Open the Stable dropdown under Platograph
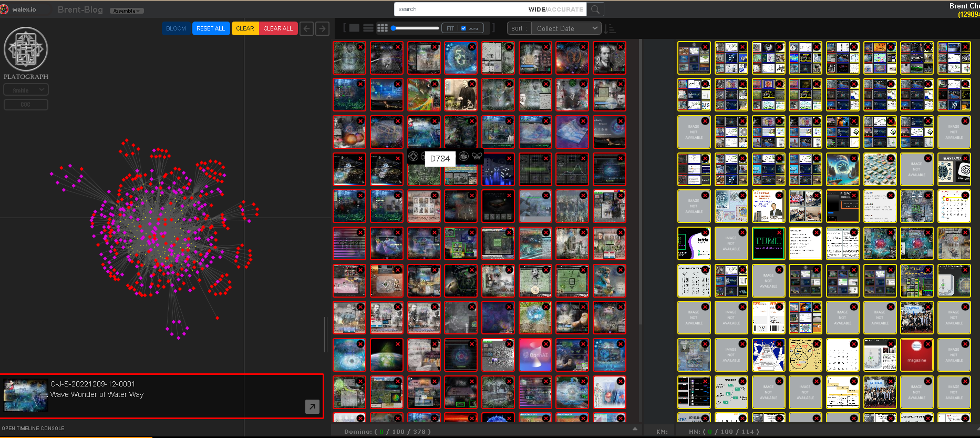Screen dimensions: 980x438 26,90
